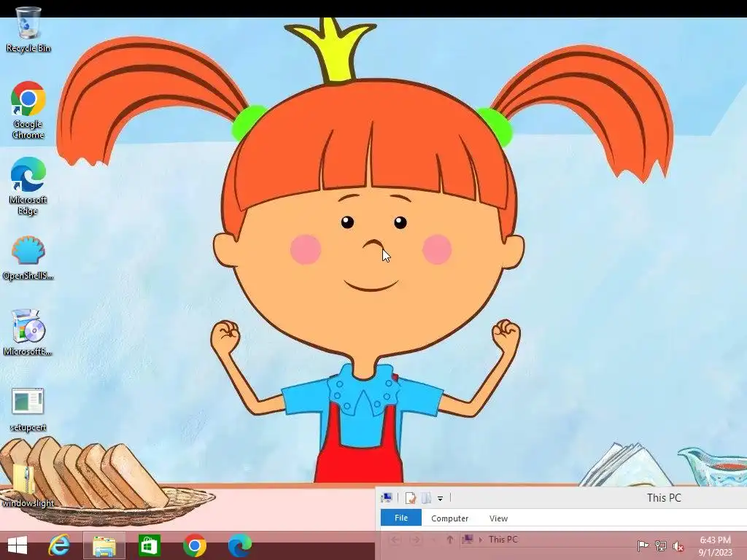Open the Recycle Bin desktop icon
This screenshot has height=560, width=747.
[x=28, y=29]
